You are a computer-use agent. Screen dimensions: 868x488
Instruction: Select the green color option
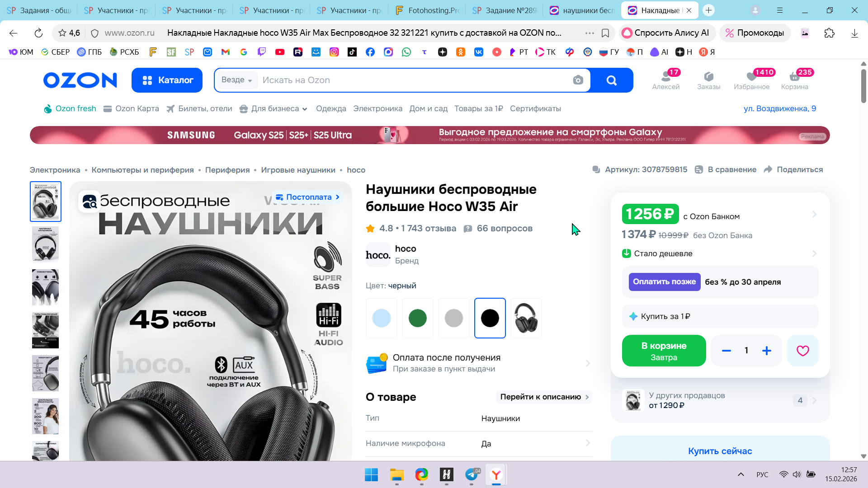417,318
